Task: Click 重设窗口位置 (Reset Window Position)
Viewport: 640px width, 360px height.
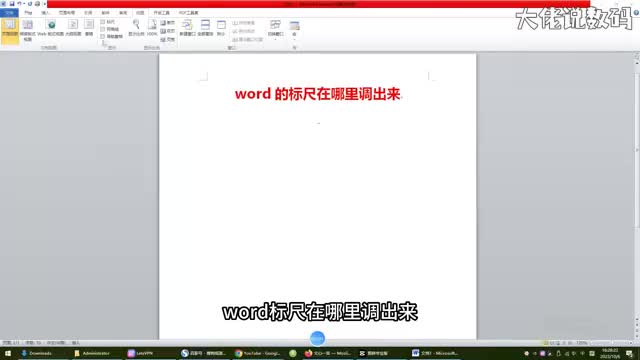Action: click(247, 40)
